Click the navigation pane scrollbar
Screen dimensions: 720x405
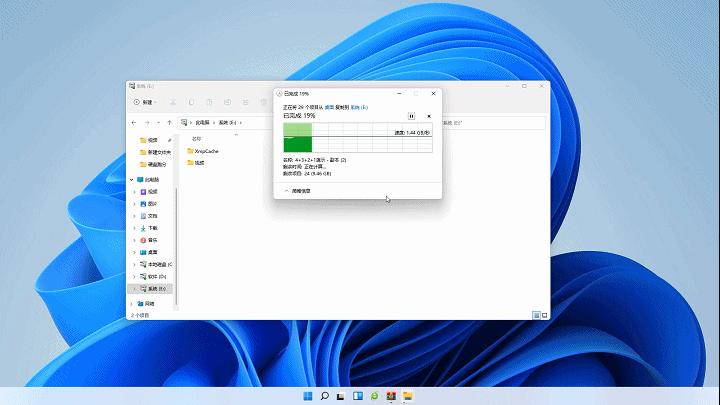click(x=176, y=246)
